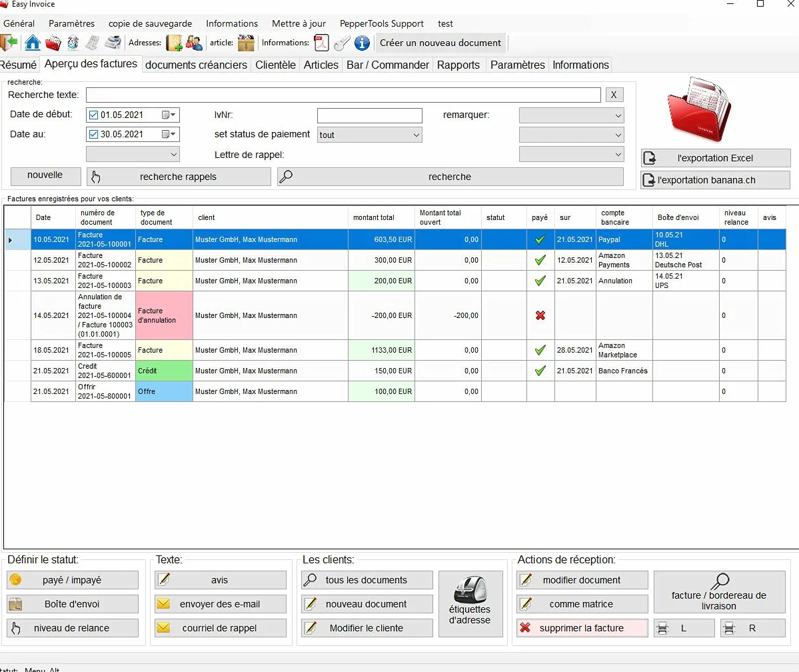The image size is (799, 672).
Task: Click the exit door icon in toolbar
Action: click(x=9, y=43)
